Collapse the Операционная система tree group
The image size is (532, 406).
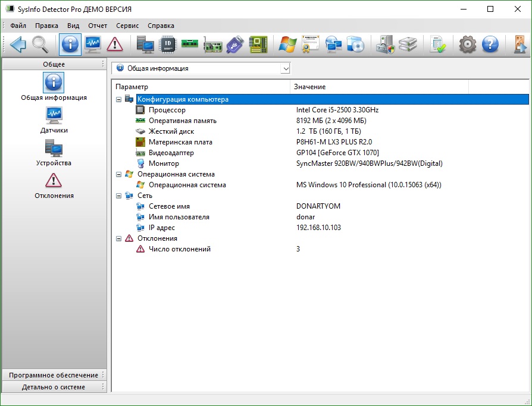click(119, 174)
